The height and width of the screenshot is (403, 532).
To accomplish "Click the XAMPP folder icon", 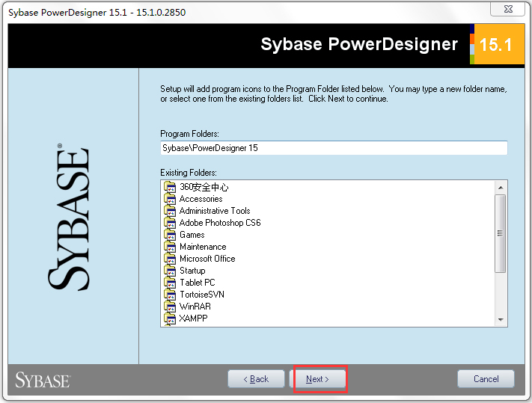I will [x=170, y=319].
